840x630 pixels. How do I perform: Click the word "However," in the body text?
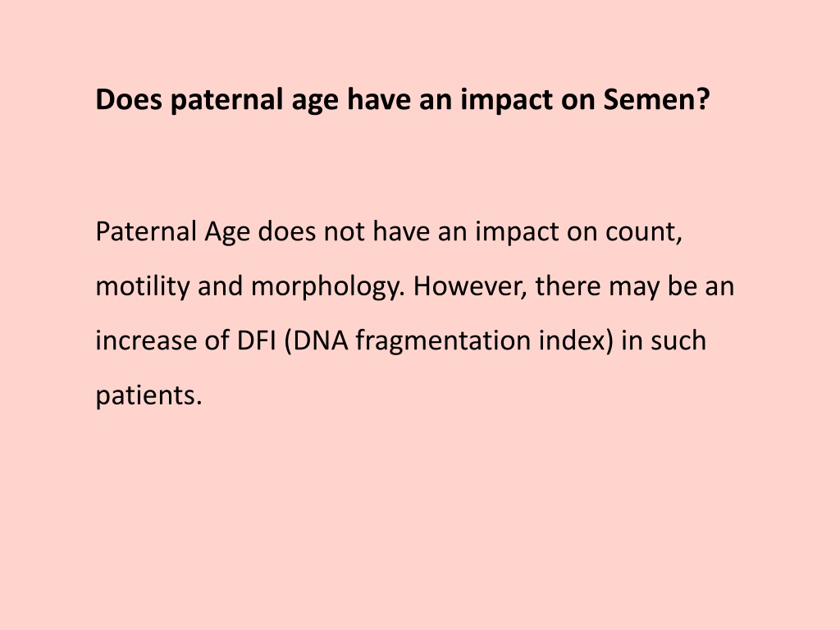(x=470, y=285)
